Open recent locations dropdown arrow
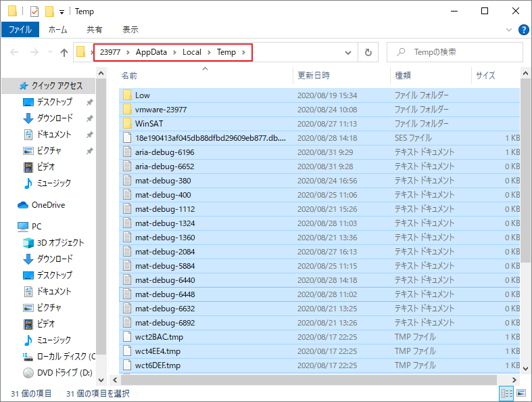 (x=50, y=52)
